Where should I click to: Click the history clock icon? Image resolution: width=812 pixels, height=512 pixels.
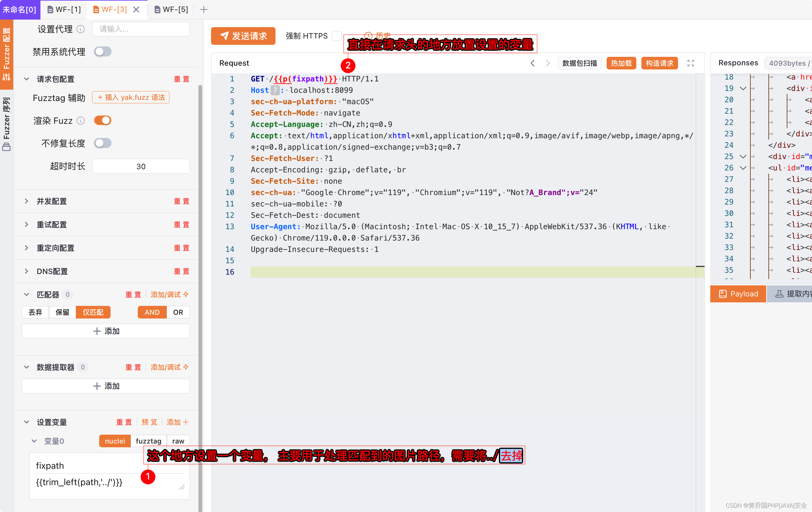(x=368, y=36)
